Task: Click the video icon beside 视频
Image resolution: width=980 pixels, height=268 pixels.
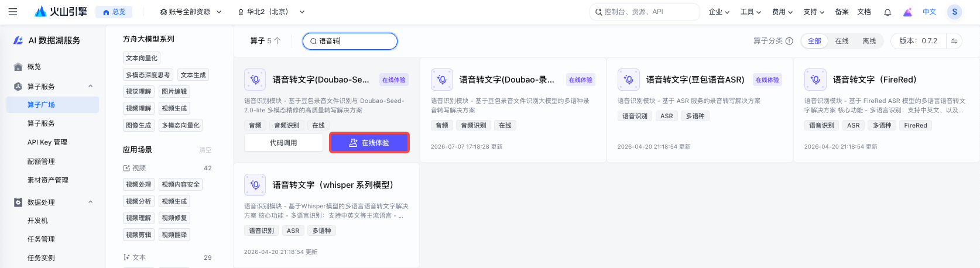Action: pyautogui.click(x=126, y=168)
